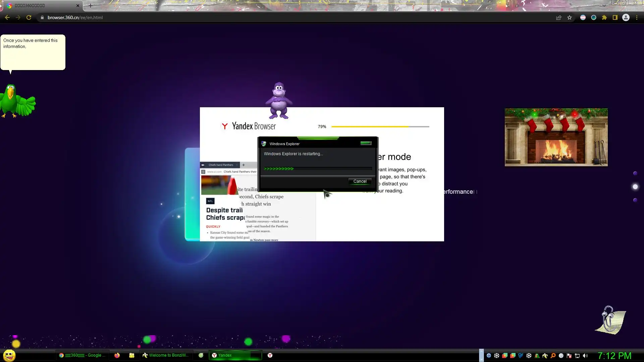Reload the page with refresh icon
The width and height of the screenshot is (644, 362).
point(29,18)
